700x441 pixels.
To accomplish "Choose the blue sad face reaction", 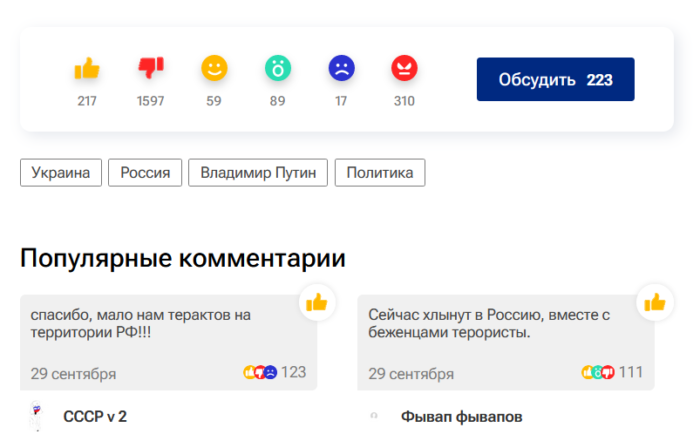I will point(342,68).
